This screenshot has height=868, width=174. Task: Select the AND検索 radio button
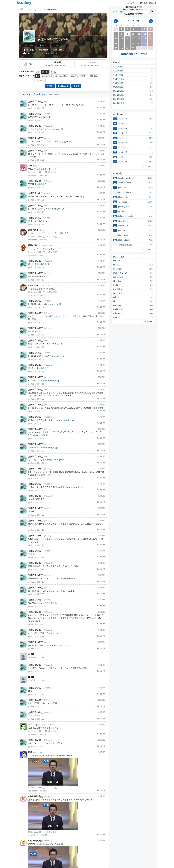tap(125, 14)
